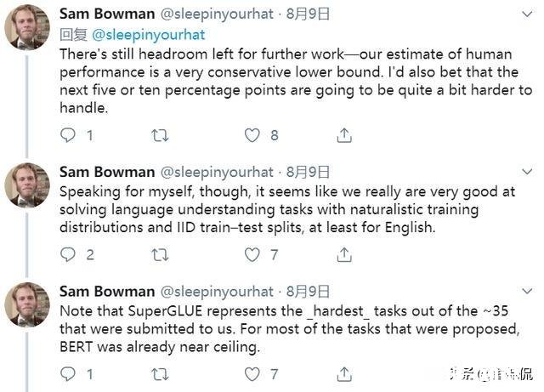This screenshot has height=392, width=544.
Task: Like the tweet with 8 likes
Action: (x=252, y=135)
